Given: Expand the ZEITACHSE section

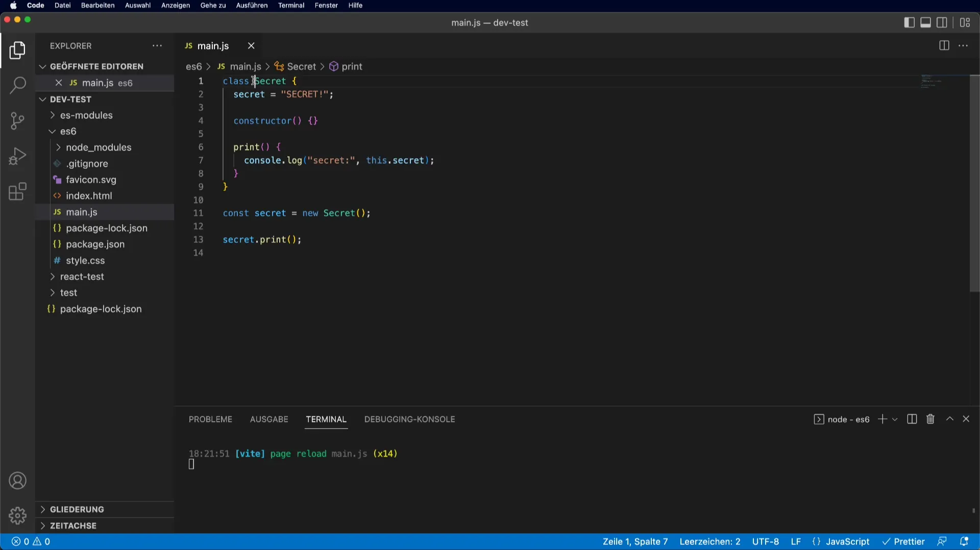Looking at the screenshot, I should point(105,526).
